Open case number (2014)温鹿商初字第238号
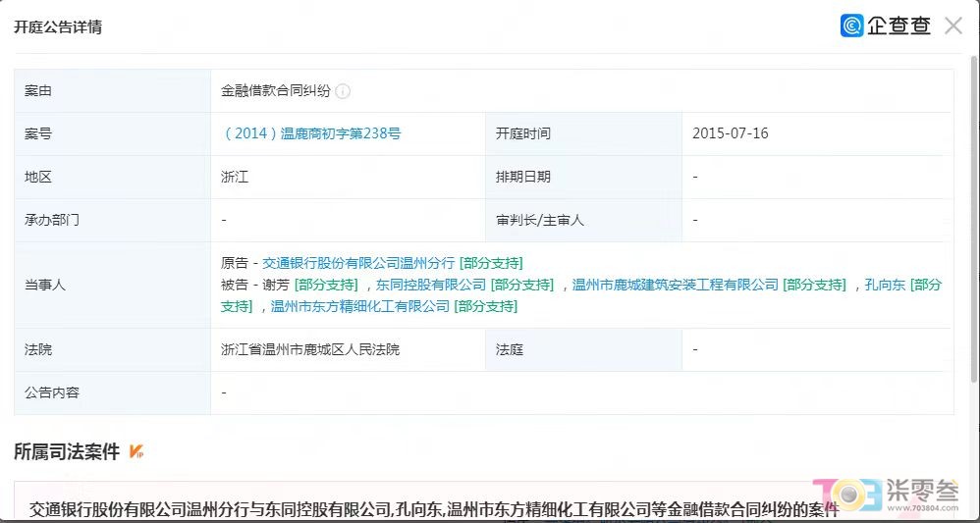The image size is (980, 523). (x=311, y=133)
